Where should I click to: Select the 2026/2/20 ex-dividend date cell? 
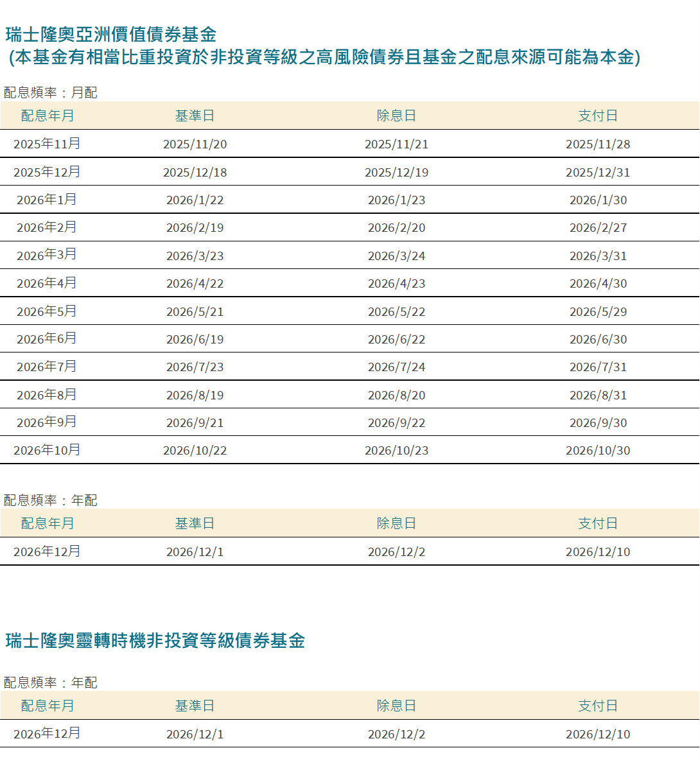tap(396, 228)
